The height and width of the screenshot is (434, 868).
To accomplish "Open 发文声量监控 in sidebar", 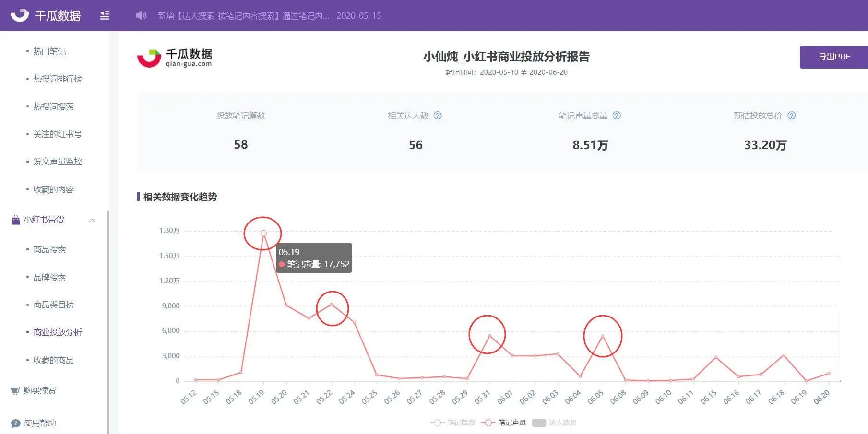I will click(58, 162).
